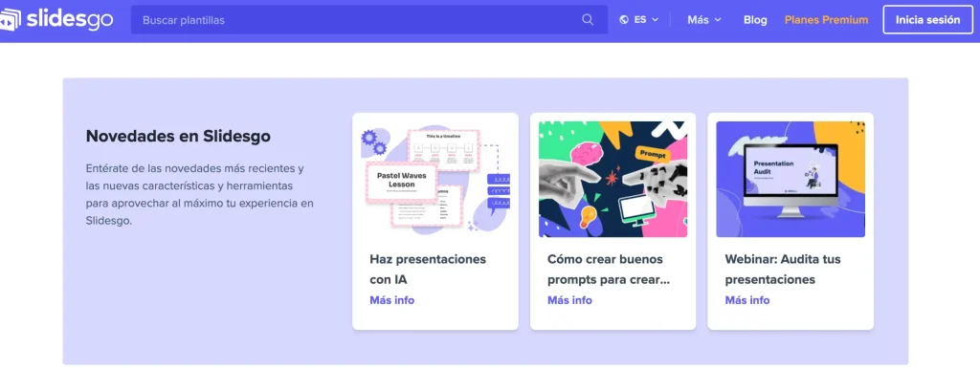Click the globe language icon
980x392 pixels.
tap(624, 20)
